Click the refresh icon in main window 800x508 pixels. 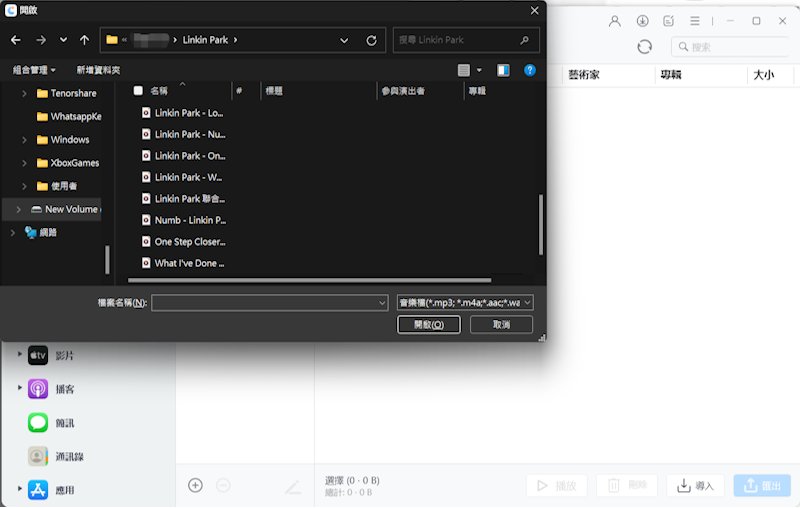[x=644, y=47]
